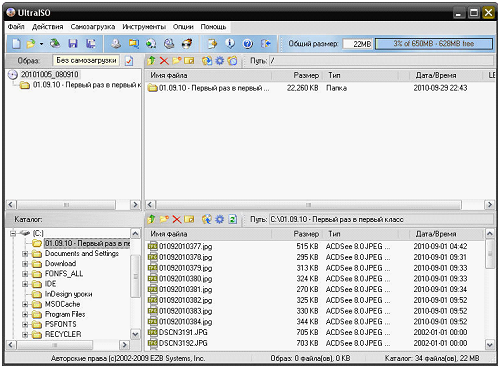Click Rename icon in catalog pane toolbar
Screen dimensions: 500x381
189,219
